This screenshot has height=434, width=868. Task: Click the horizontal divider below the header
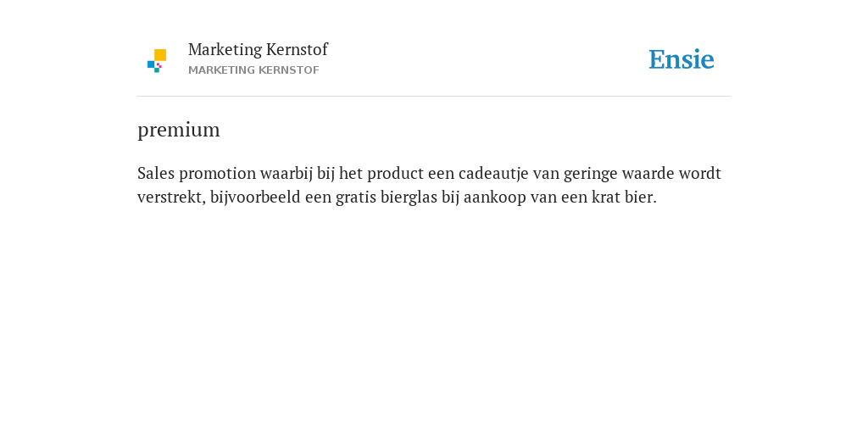coord(434,97)
